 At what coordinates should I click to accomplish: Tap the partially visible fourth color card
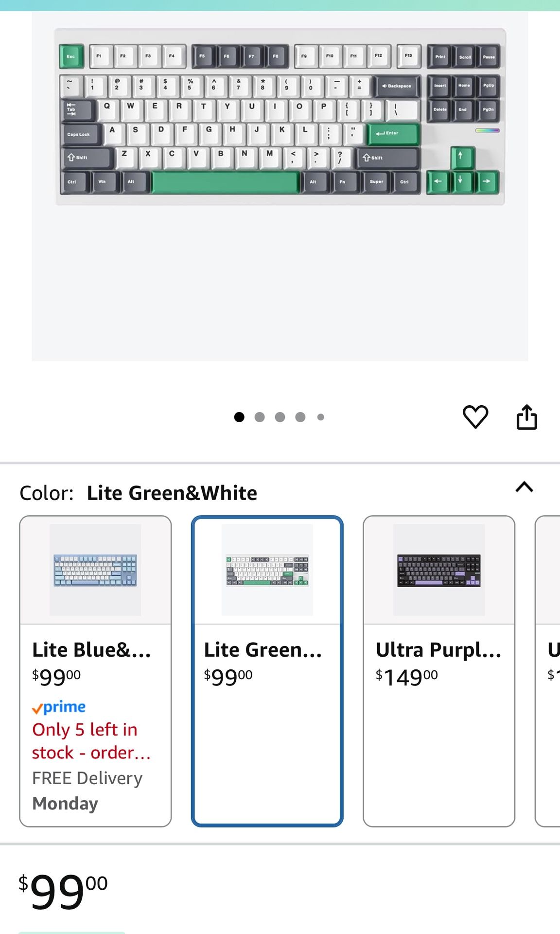tap(549, 671)
